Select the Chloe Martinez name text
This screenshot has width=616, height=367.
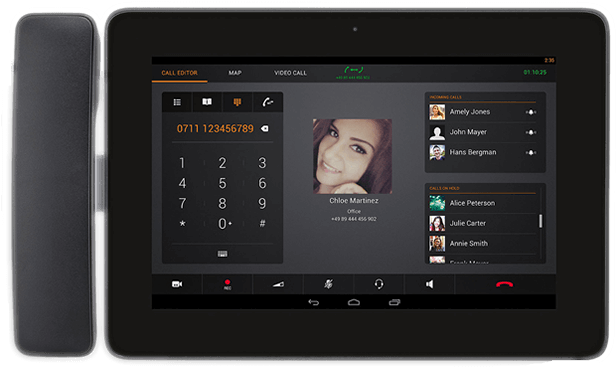point(354,200)
